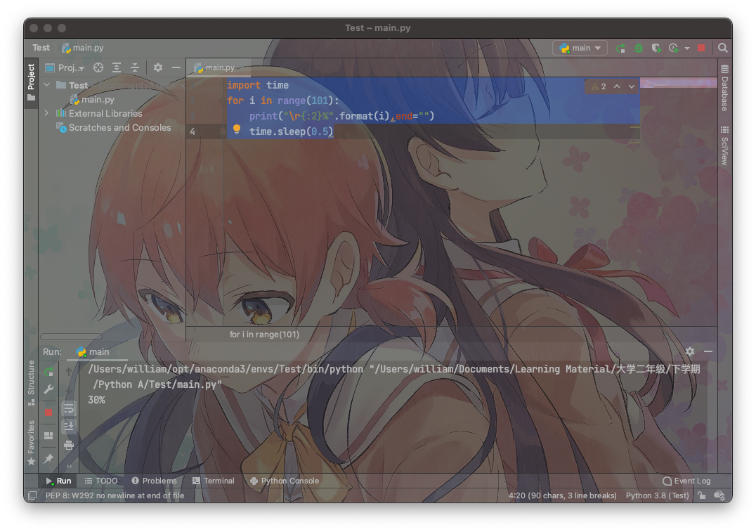Go to next highlighted error arrow
The image size is (756, 532).
[631, 86]
